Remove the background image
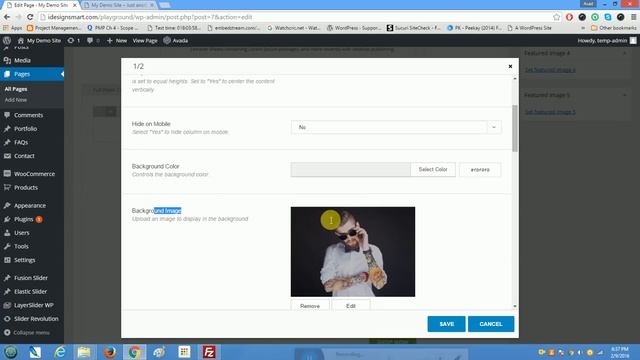 coord(310,305)
